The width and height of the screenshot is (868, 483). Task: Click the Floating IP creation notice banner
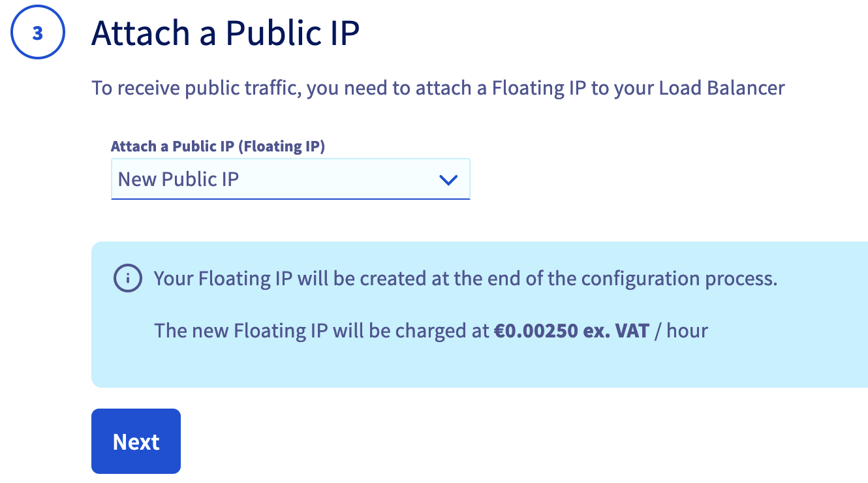click(480, 313)
